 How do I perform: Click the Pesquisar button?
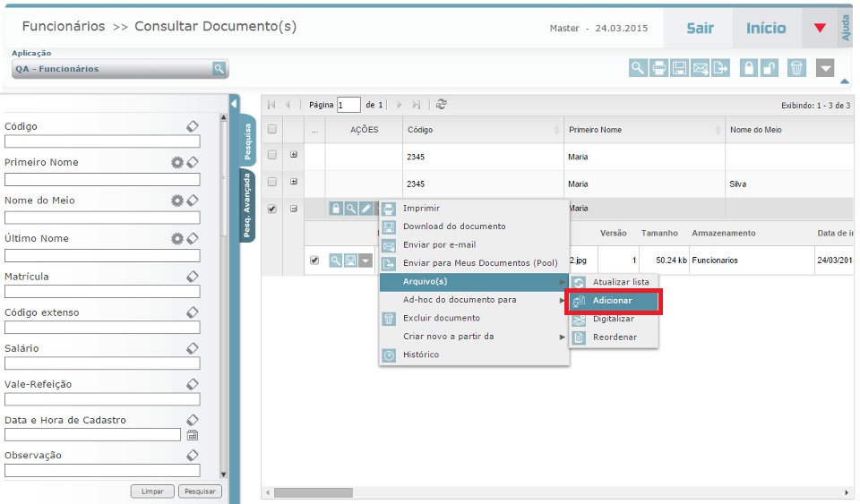200,491
